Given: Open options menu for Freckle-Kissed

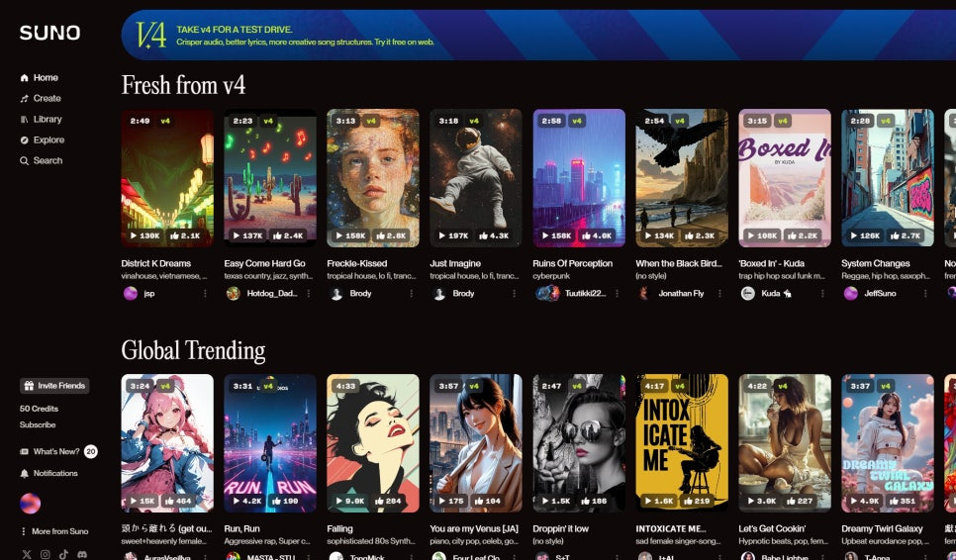Looking at the screenshot, I should [x=411, y=293].
